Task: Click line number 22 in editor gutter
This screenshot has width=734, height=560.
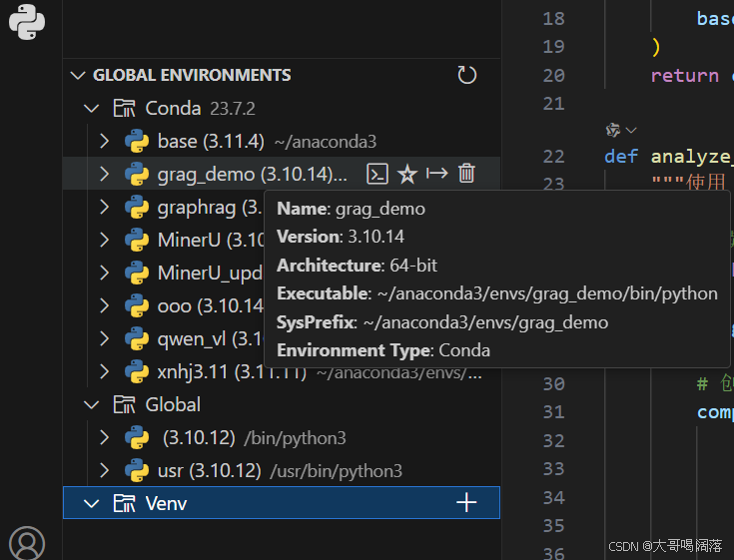Action: click(x=554, y=157)
